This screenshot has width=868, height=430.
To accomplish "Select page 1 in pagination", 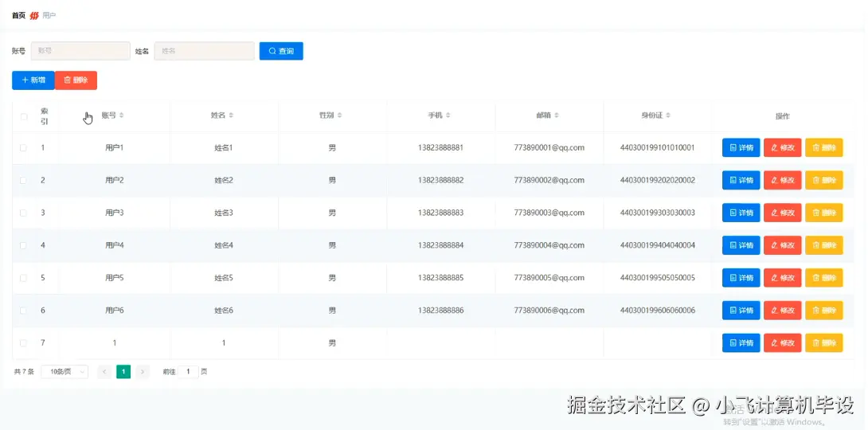I will click(x=123, y=372).
